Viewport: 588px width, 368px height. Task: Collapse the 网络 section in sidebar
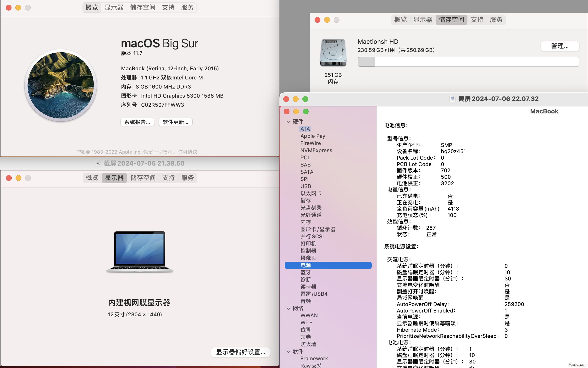(288, 308)
